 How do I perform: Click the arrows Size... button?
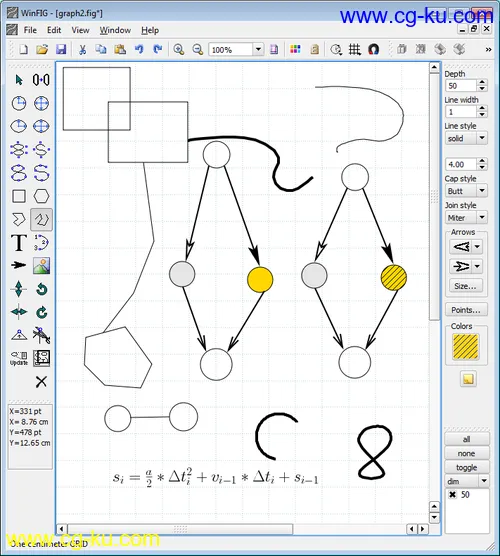(x=466, y=286)
